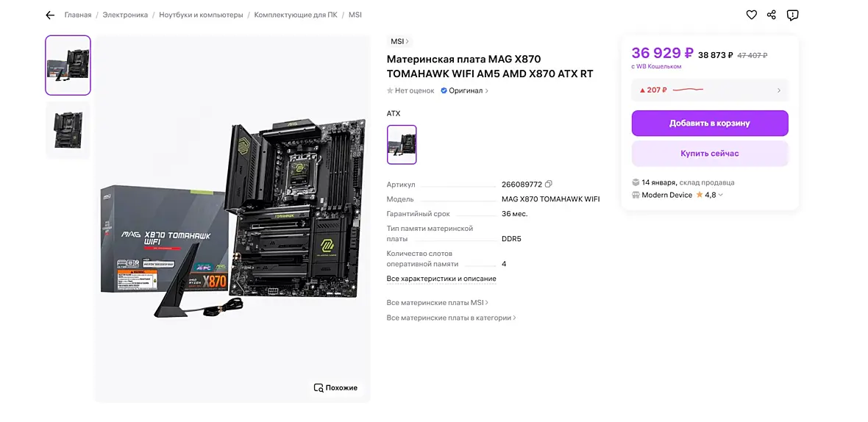Go back using the left arrow
Image resolution: width=868 pixels, height=422 pixels.
tap(50, 15)
